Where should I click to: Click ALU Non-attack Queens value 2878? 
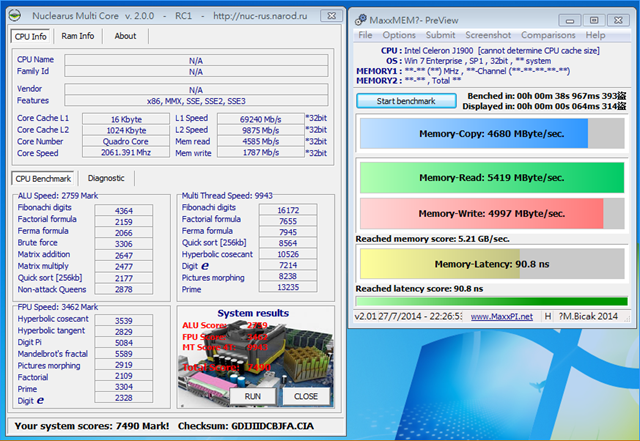pos(124,289)
